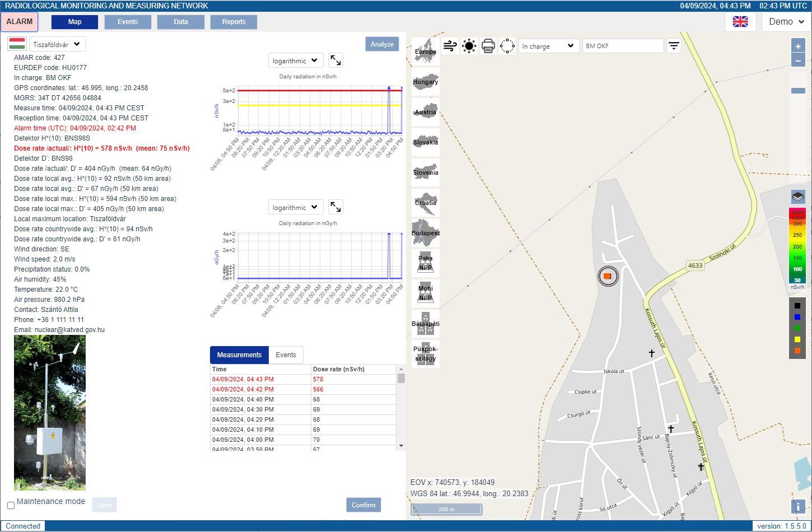This screenshot has width=812, height=532.
Task: Confirm the alarm
Action: [x=363, y=505]
